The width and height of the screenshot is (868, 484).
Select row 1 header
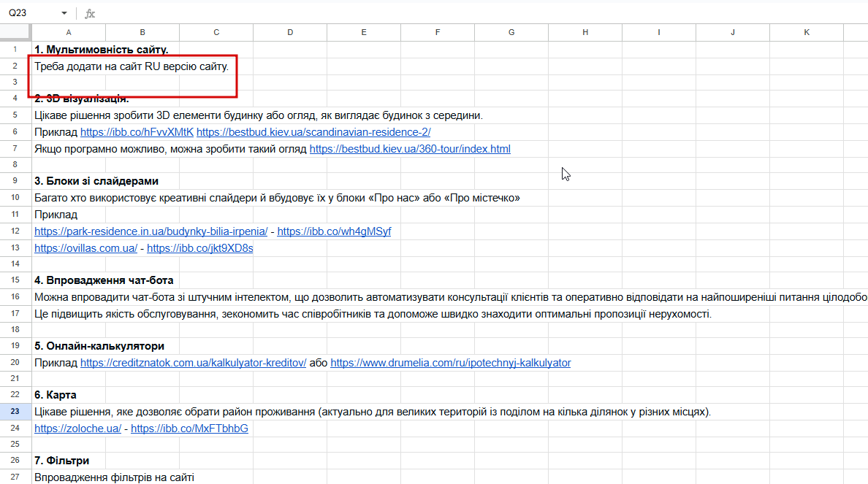(x=15, y=49)
